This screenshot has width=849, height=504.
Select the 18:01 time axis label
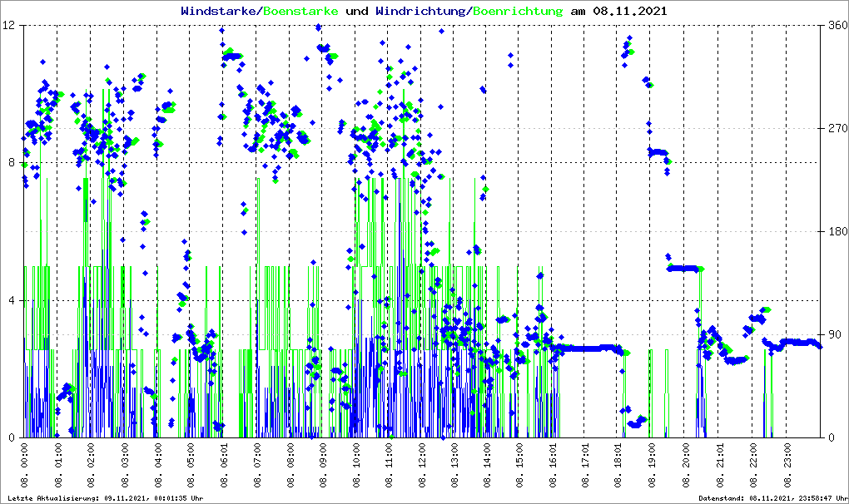pyautogui.click(x=619, y=466)
